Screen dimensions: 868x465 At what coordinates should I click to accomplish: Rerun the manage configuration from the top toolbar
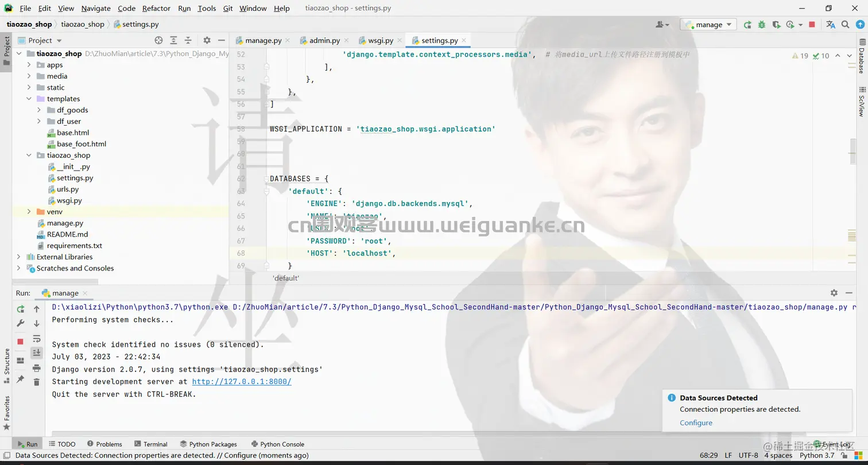[x=747, y=25]
